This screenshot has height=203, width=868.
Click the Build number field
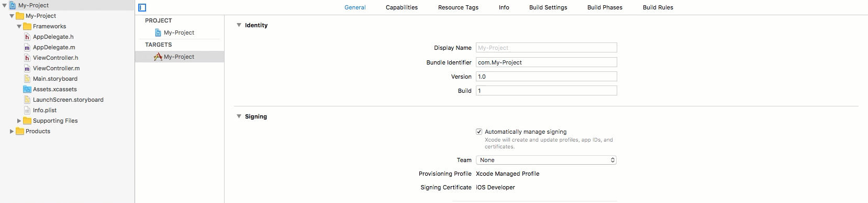546,91
